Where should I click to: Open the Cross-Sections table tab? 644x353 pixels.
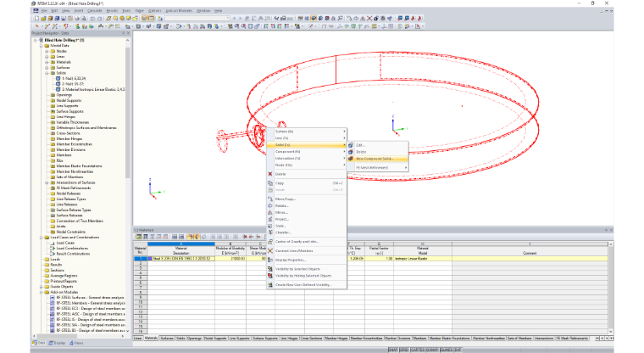(311, 339)
